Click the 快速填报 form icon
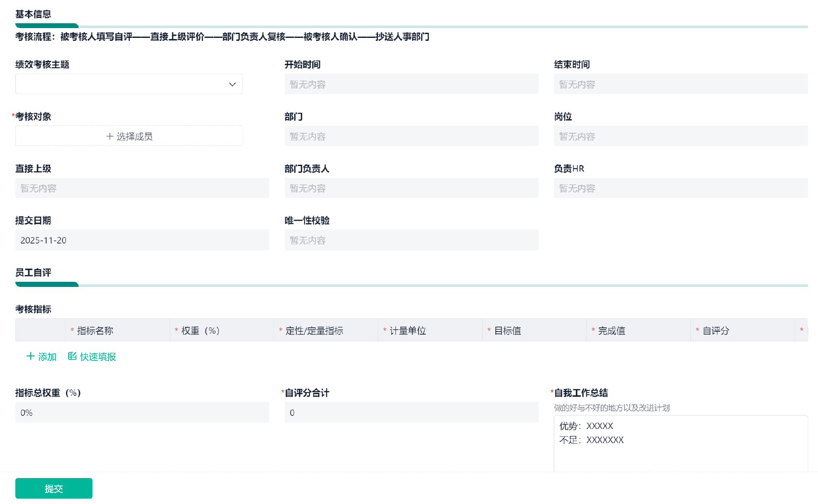The height and width of the screenshot is (504, 818). (x=72, y=356)
